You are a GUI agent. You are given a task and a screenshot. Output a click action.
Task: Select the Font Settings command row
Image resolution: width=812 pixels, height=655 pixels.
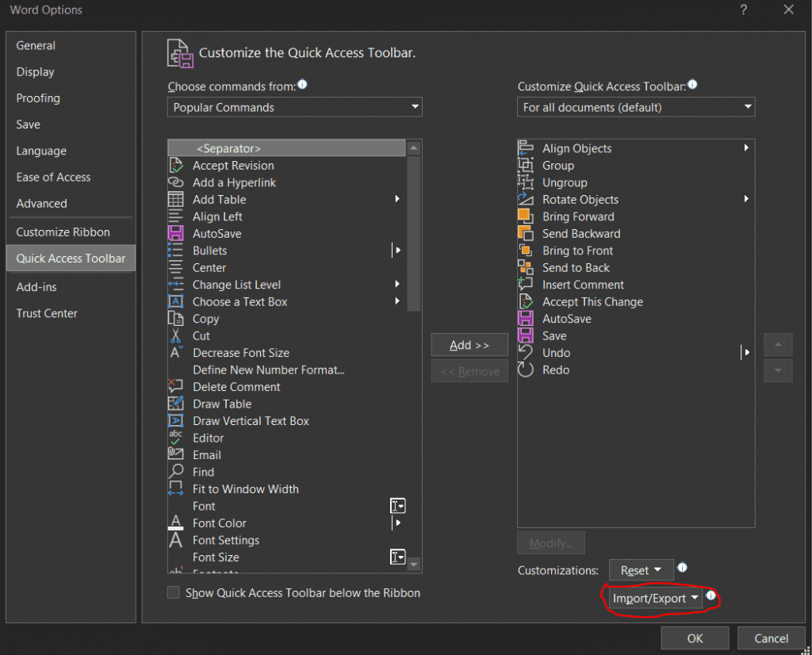(x=287, y=540)
